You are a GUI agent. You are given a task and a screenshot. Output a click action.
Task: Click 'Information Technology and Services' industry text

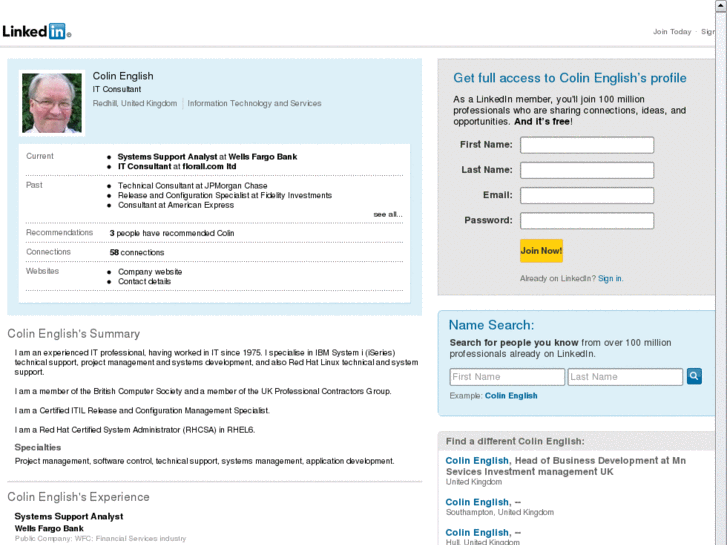tap(254, 103)
